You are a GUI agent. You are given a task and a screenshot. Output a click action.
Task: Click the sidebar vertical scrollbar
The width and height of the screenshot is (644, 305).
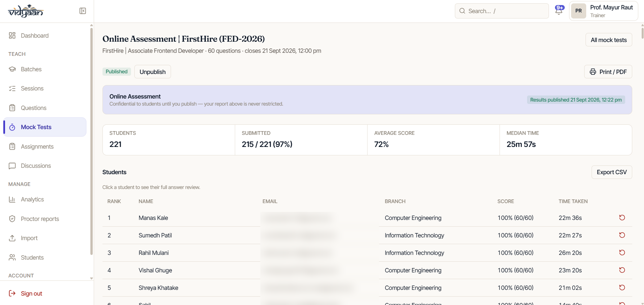pos(91,141)
